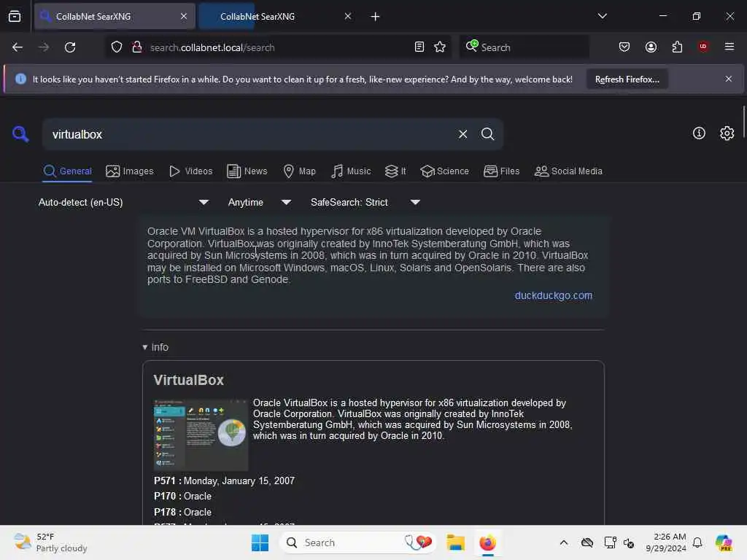Click Windows taskbar Search box
The image size is (747, 560).
tap(357, 542)
